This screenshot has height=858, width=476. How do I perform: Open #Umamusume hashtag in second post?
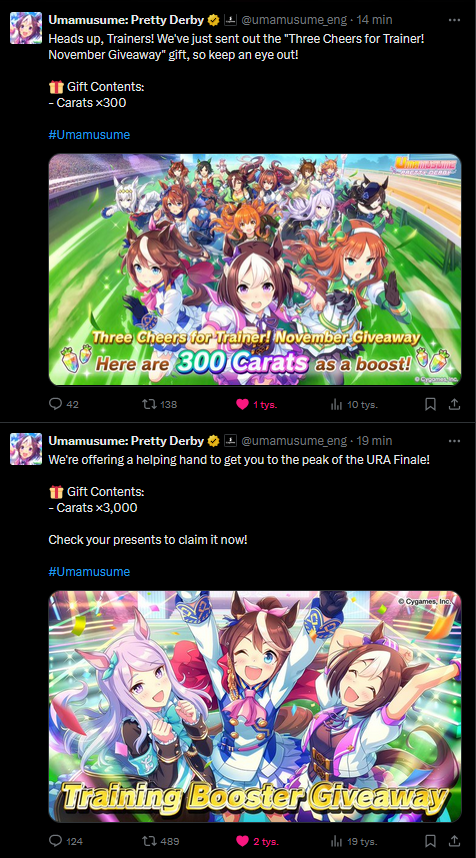pos(89,571)
